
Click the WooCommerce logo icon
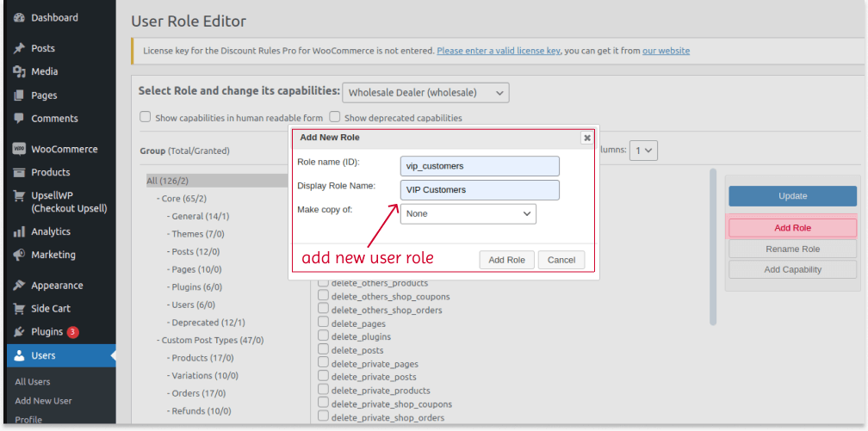19,149
